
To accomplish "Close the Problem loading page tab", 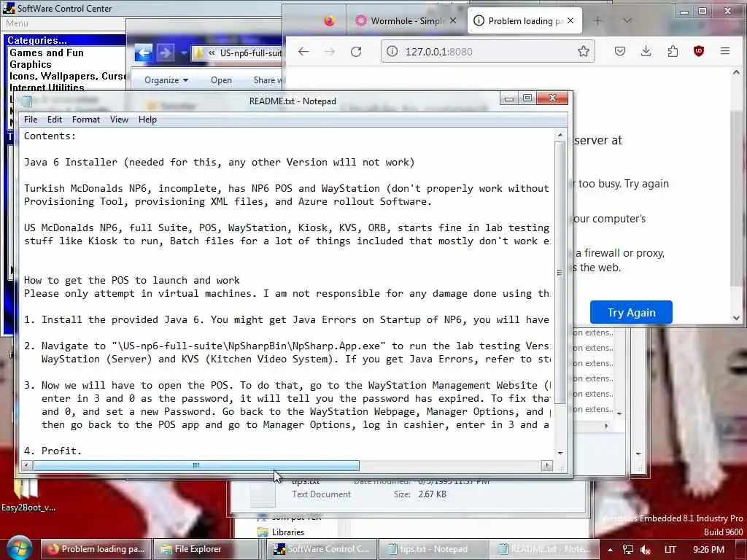I will point(570,20).
